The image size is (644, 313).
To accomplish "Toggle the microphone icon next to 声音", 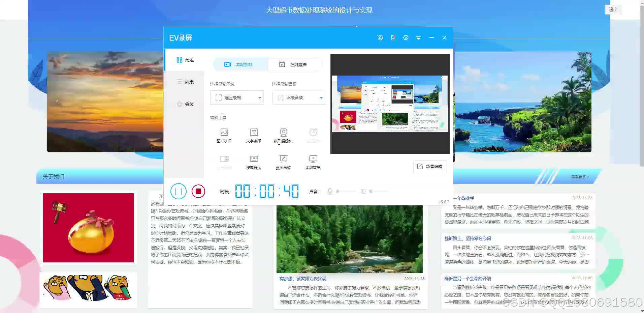I will tap(330, 191).
